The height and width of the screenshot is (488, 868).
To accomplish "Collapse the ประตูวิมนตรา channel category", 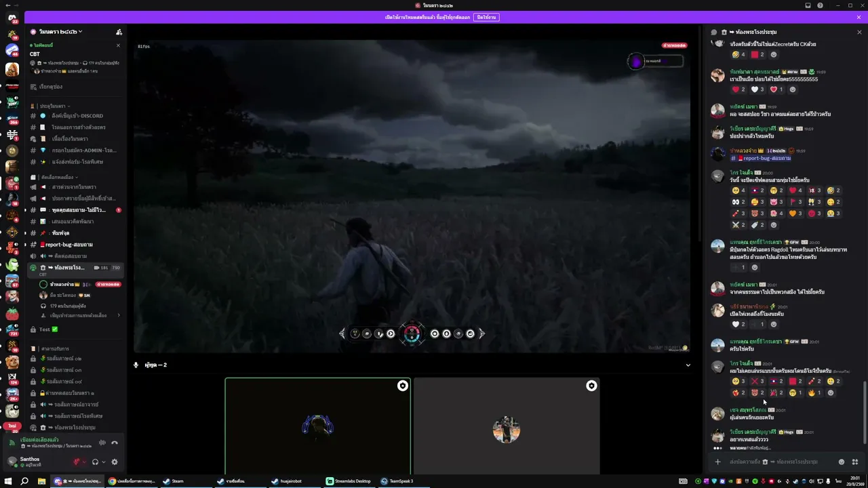I will point(54,106).
